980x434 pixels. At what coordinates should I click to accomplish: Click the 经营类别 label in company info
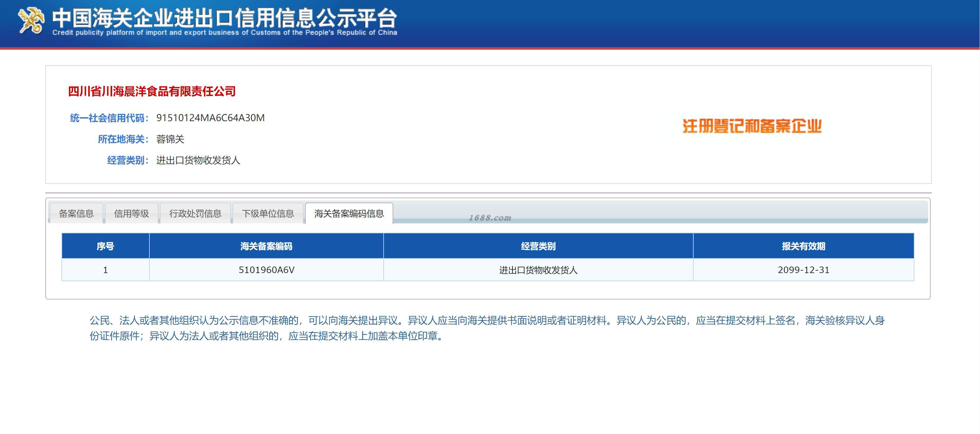click(x=127, y=160)
